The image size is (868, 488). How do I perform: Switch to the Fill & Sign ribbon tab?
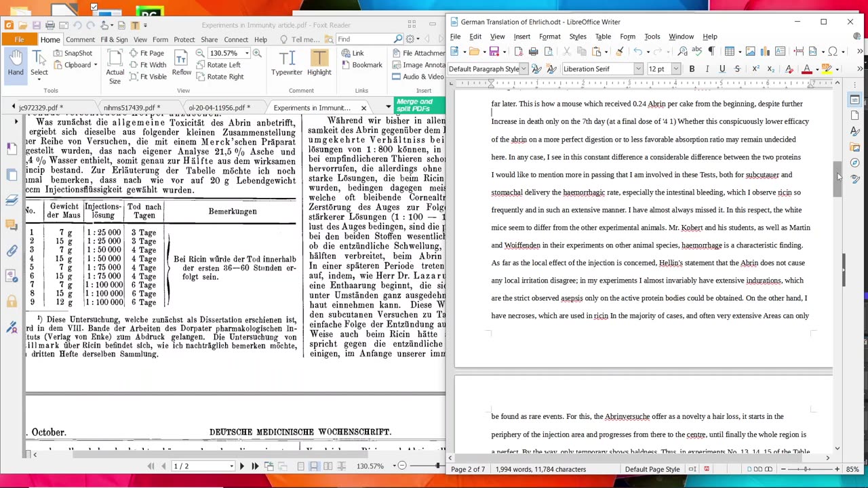[x=114, y=39]
